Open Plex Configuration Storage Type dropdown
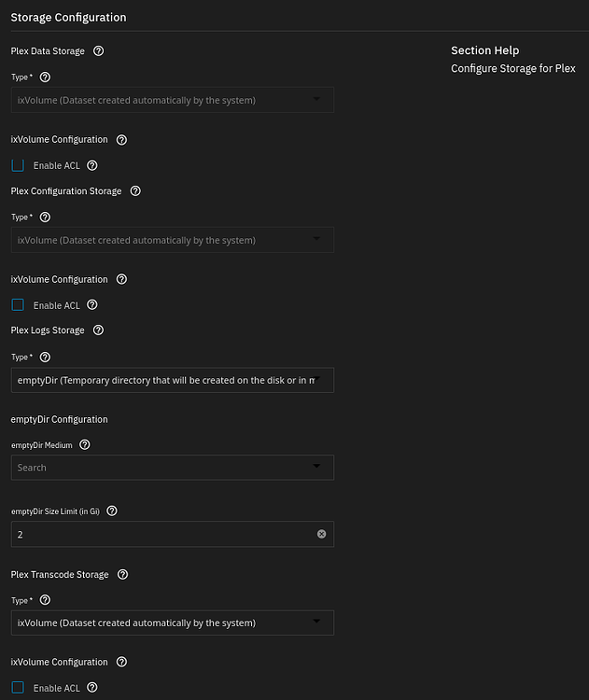Screen dimensions: 589x700 click(173, 240)
